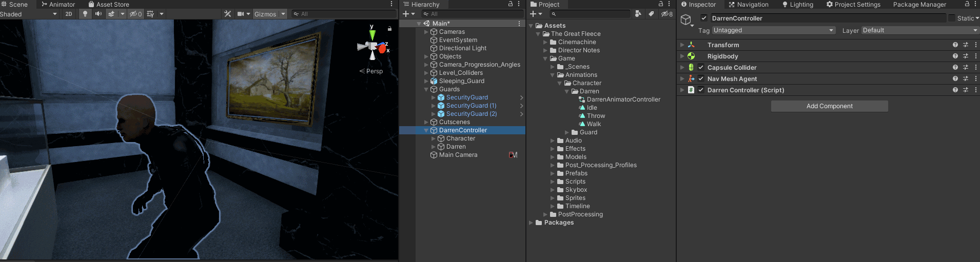This screenshot has height=262, width=980.
Task: Open Rigidbody component presets icon
Action: pos(966,56)
